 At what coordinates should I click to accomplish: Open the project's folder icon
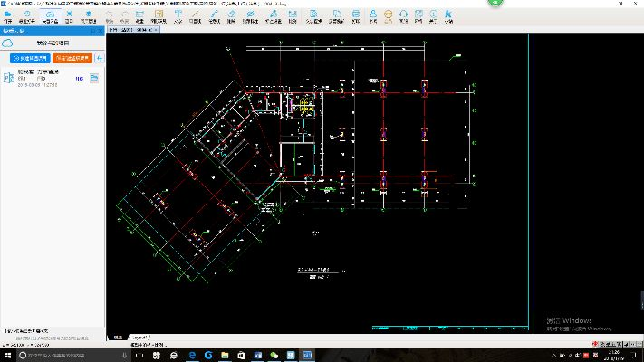(x=92, y=79)
